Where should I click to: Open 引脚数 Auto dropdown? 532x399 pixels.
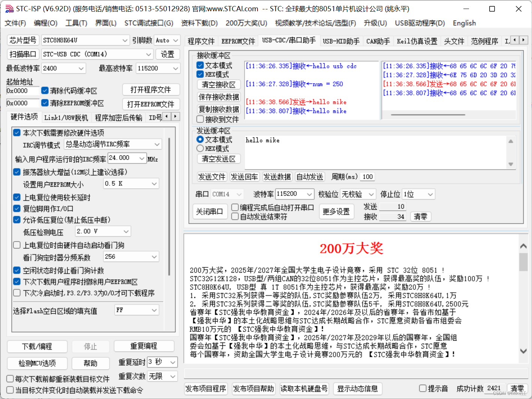[167, 40]
